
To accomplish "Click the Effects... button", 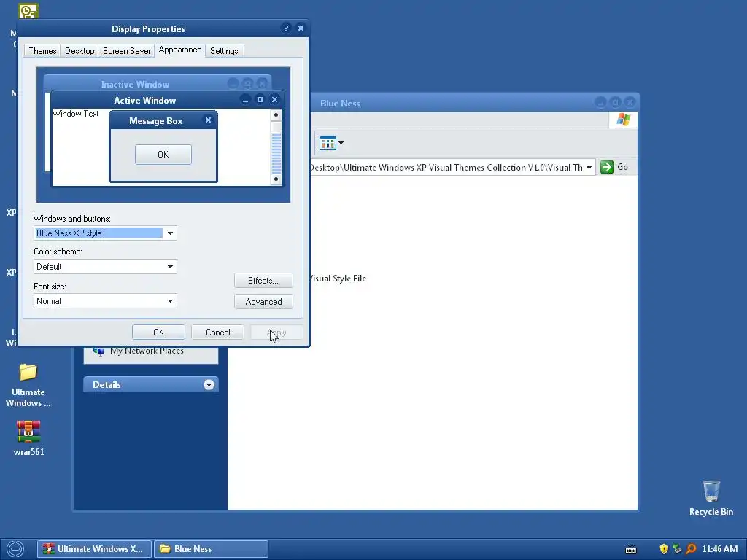I will point(263,281).
